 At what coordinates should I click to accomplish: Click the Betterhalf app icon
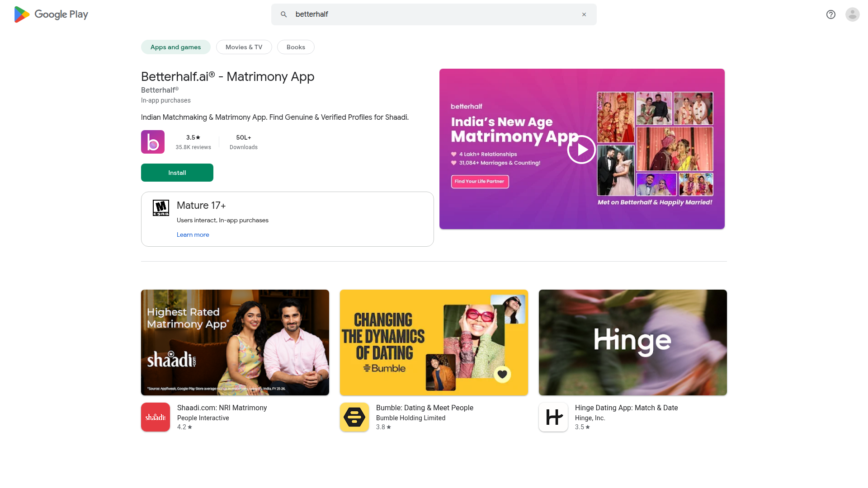(x=153, y=142)
